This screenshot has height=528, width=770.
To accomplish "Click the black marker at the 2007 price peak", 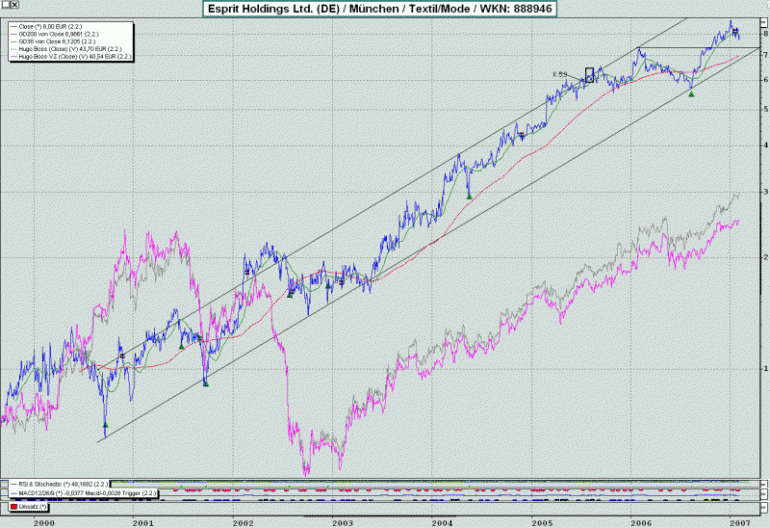I will point(735,31).
